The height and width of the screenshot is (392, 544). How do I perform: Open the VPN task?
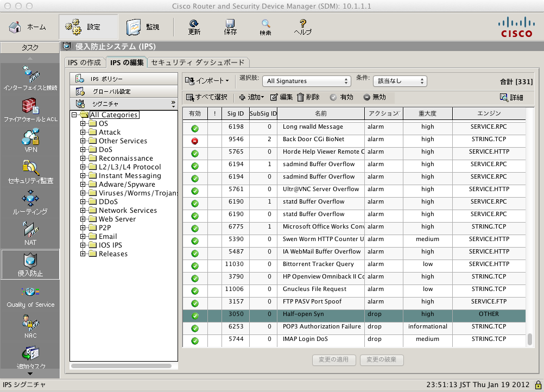(30, 141)
